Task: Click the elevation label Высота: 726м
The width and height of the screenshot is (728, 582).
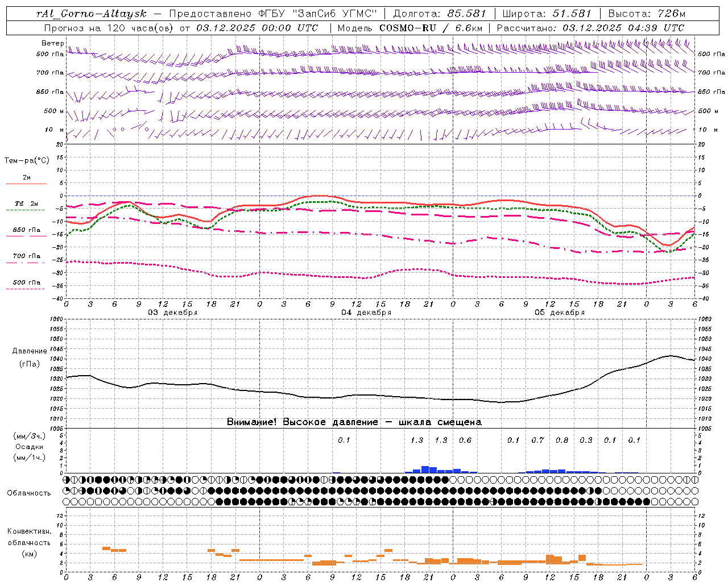Action: pos(647,14)
